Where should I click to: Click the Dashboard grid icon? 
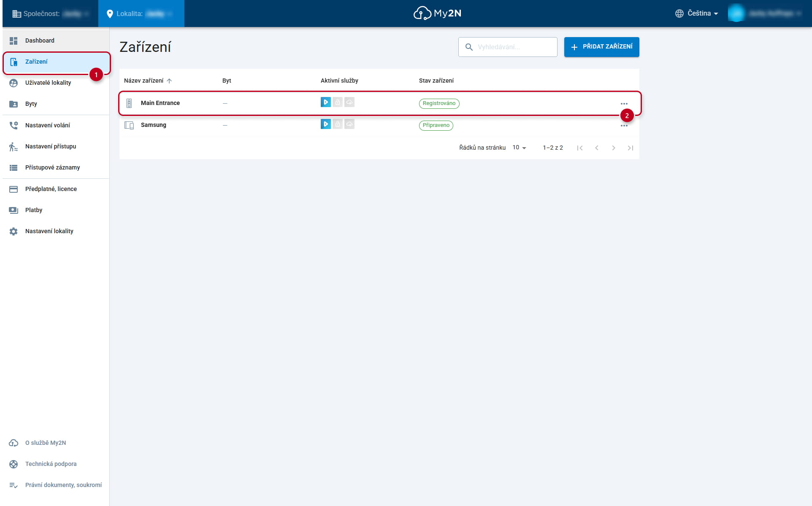(14, 40)
